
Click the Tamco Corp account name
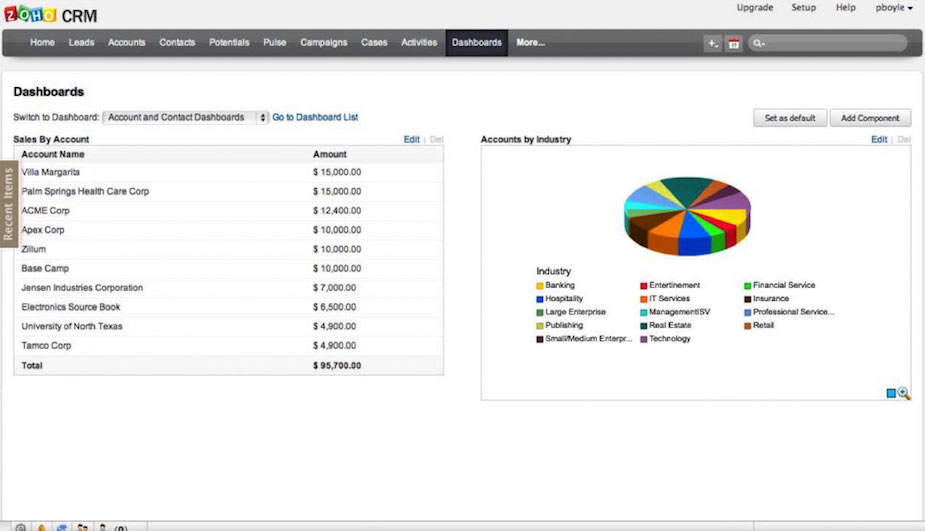click(46, 346)
